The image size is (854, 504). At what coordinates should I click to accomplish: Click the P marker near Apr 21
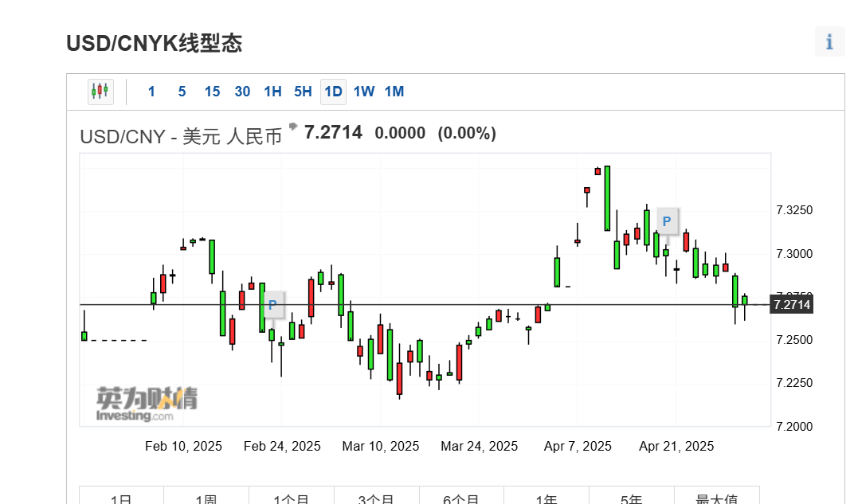(667, 221)
